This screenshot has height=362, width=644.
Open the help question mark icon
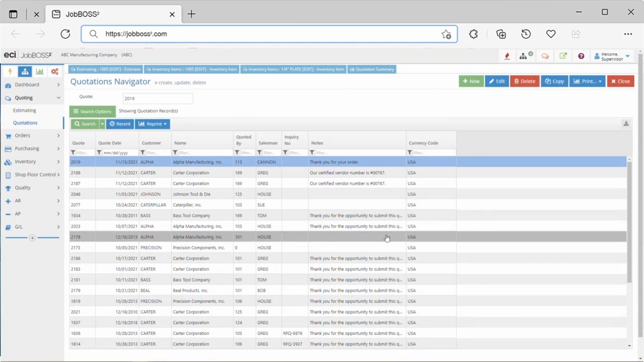(581, 56)
